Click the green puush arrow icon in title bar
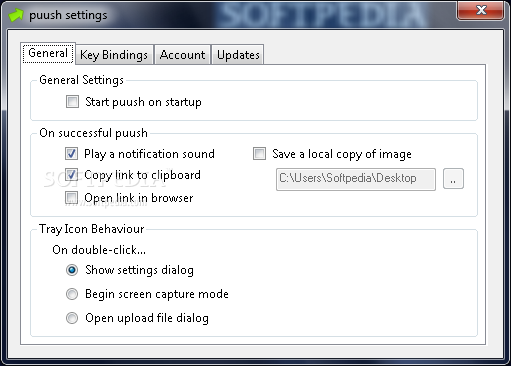The height and width of the screenshot is (366, 511). (16, 15)
